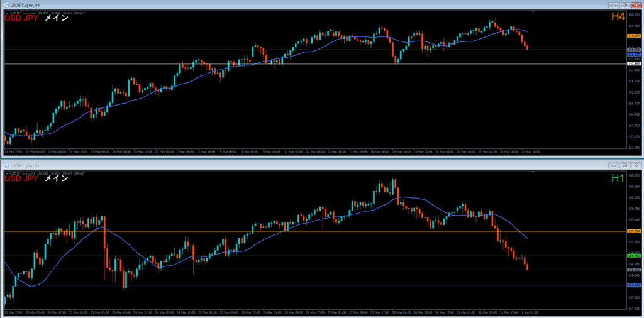Click the orange 159.294 level label on H1
Image resolution: width=644 pixels, height=318 pixels.
tap(633, 231)
